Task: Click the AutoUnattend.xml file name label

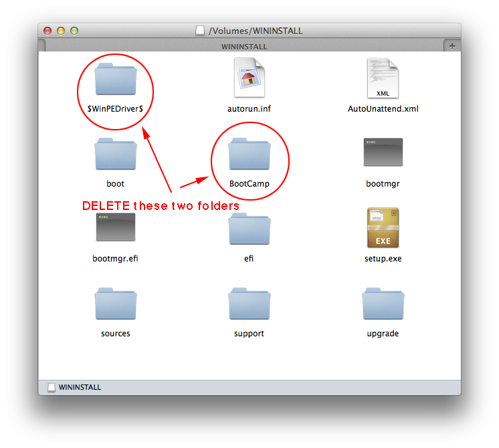Action: coord(383,109)
